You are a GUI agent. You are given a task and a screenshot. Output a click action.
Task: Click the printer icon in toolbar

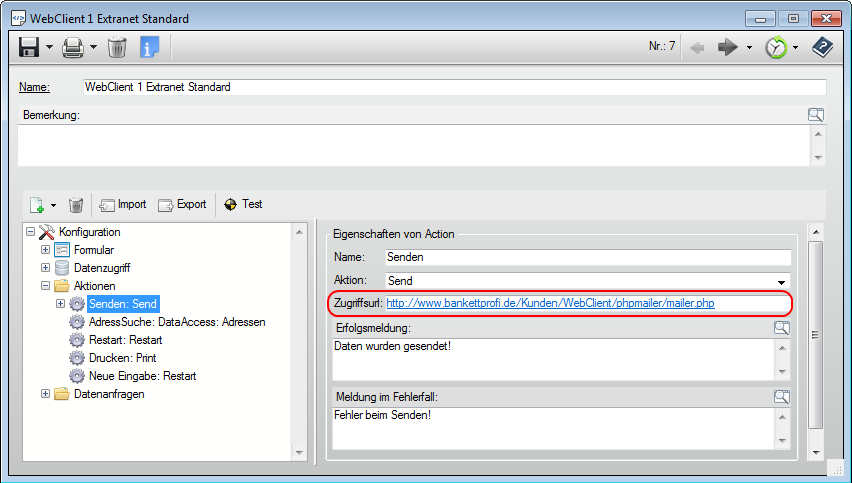click(x=74, y=47)
